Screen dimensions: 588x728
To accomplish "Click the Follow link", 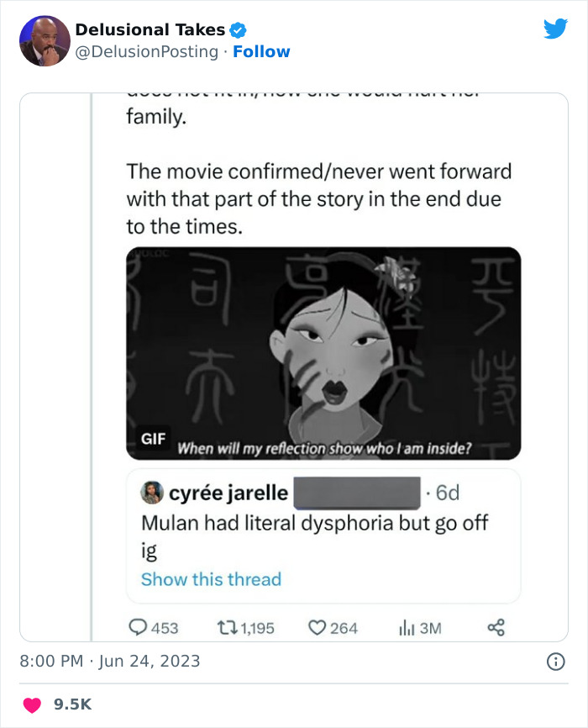I will pos(261,52).
